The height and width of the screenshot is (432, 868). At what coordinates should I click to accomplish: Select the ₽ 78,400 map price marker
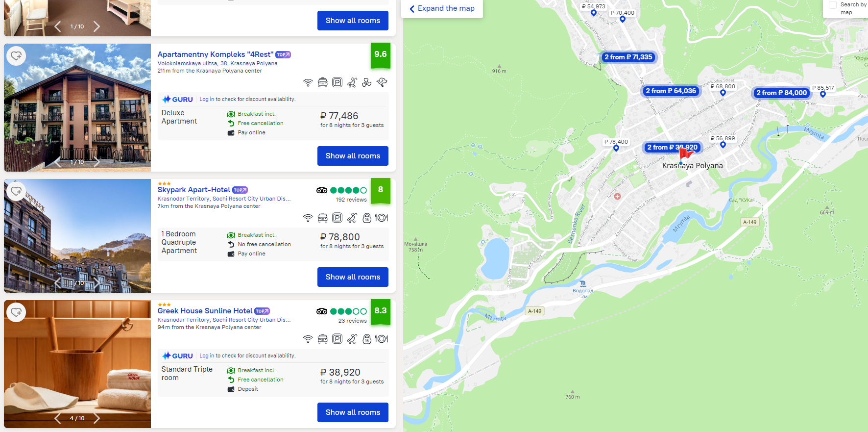(x=616, y=145)
